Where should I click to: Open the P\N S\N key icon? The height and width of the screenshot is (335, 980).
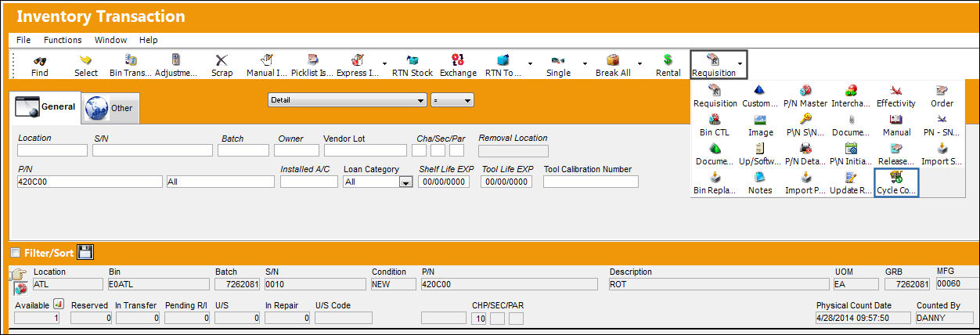[x=805, y=120]
